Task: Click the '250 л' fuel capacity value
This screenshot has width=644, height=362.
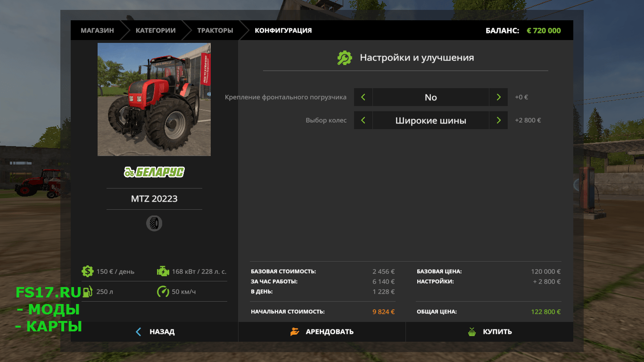Action: (105, 292)
